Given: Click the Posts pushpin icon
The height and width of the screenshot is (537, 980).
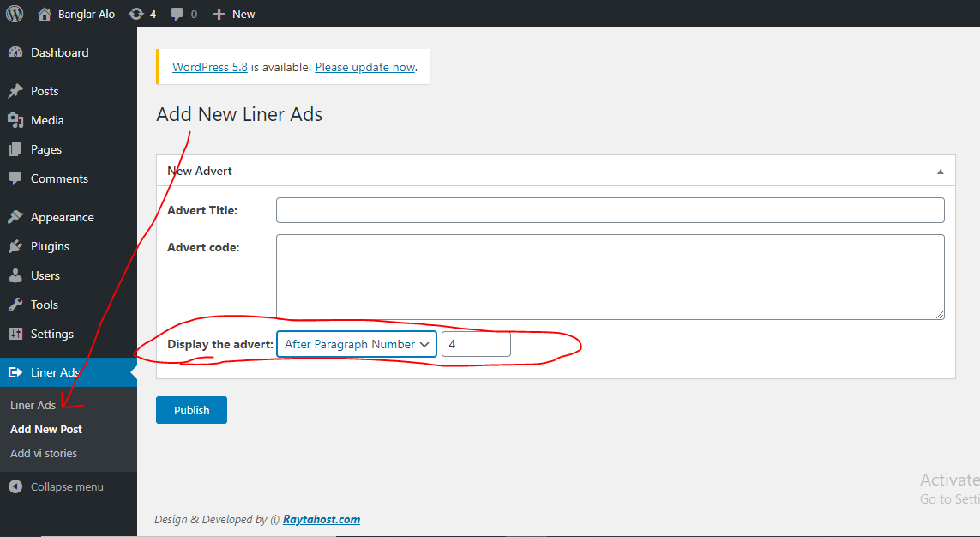Looking at the screenshot, I should (15, 91).
